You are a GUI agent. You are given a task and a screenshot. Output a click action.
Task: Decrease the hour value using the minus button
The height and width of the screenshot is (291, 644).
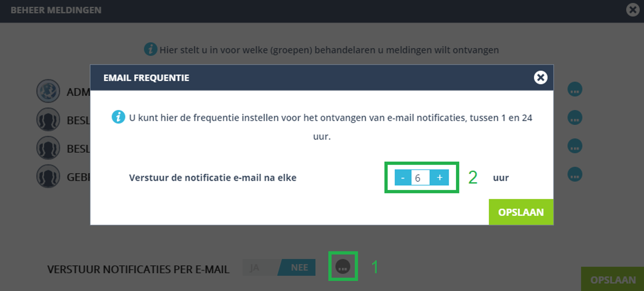click(402, 177)
